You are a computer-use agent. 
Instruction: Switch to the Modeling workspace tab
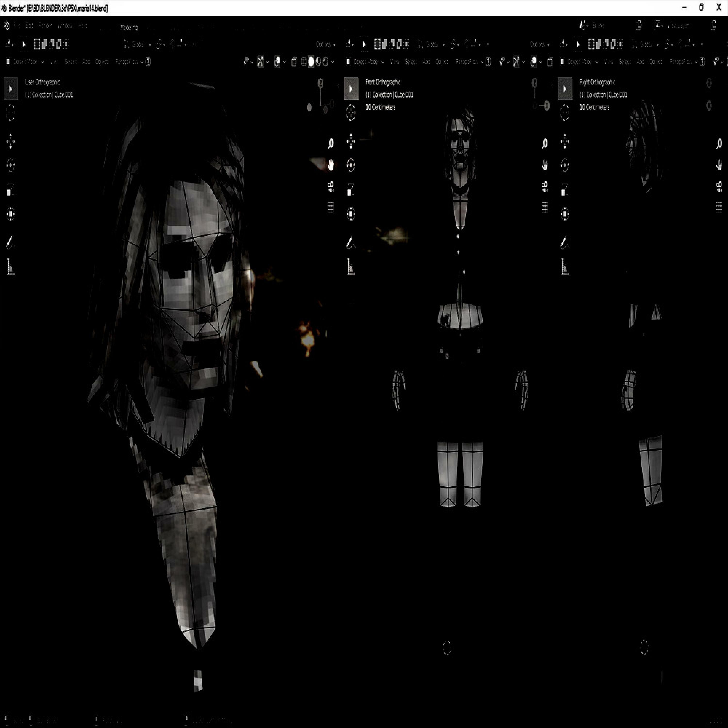point(129,27)
